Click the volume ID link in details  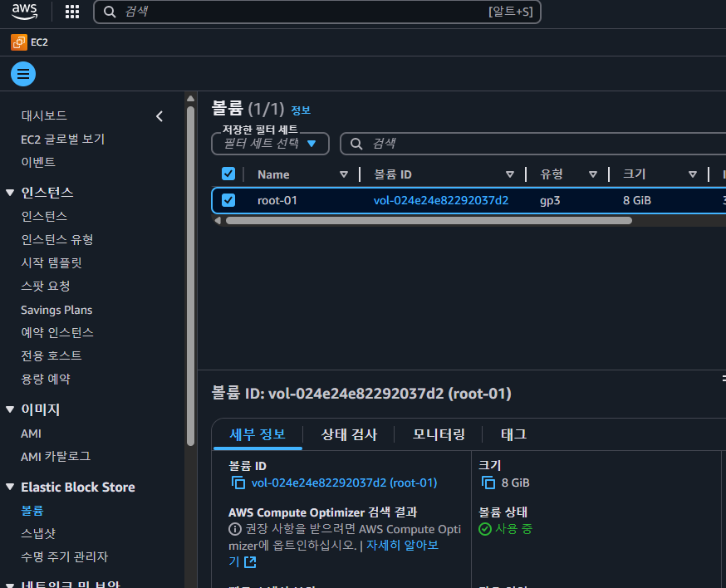coord(344,483)
